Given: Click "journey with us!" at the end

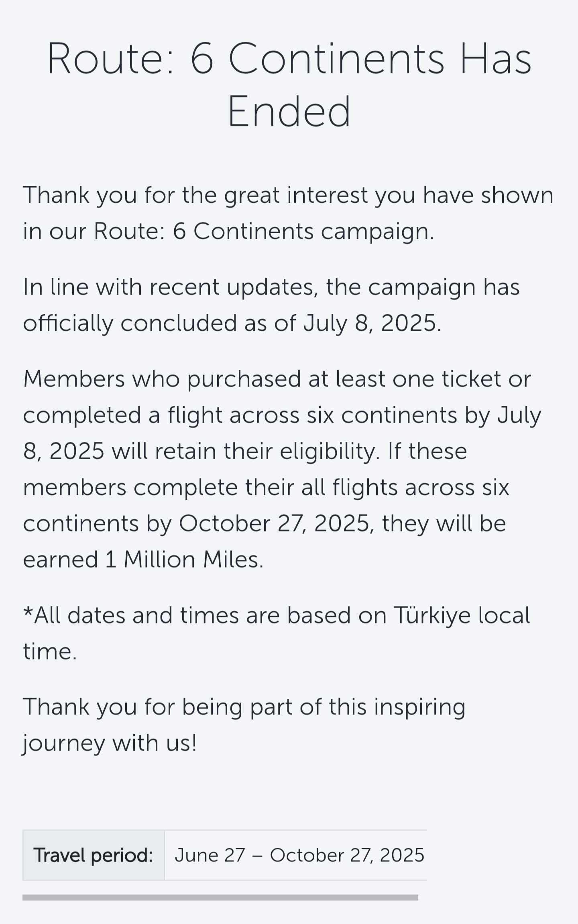Looking at the screenshot, I should 110,743.
